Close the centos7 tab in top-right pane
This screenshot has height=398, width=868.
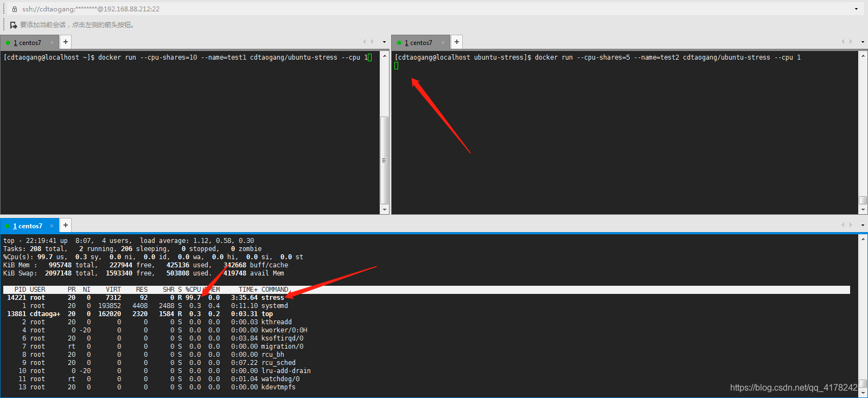443,42
